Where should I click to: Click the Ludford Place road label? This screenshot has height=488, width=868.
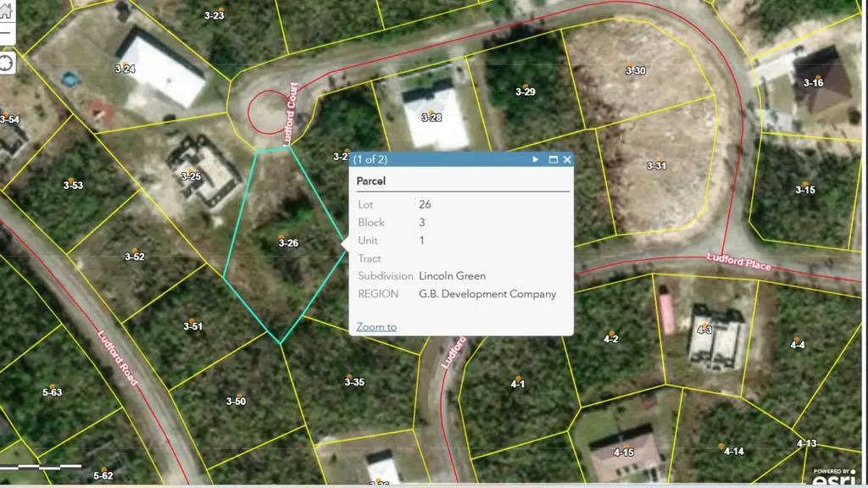(x=739, y=262)
